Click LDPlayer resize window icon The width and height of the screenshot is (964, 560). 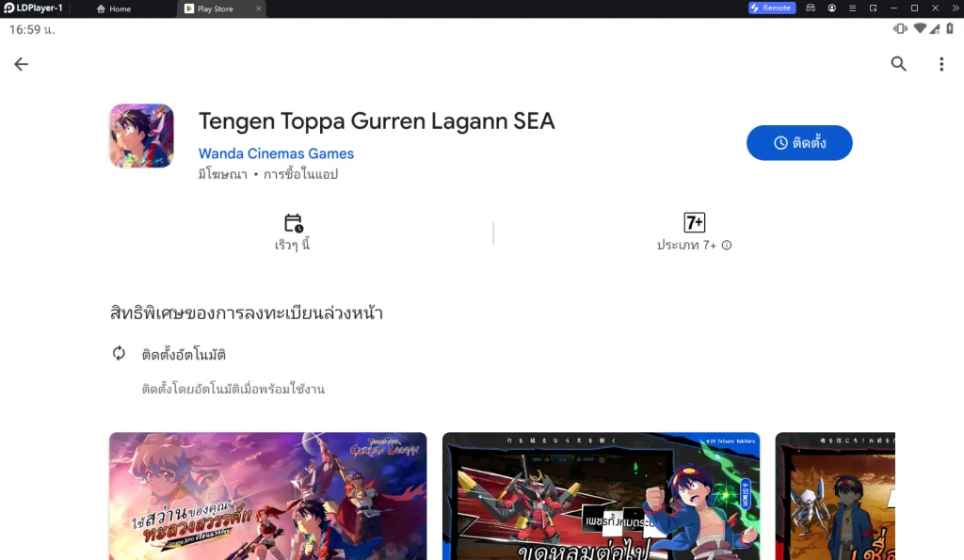point(873,8)
